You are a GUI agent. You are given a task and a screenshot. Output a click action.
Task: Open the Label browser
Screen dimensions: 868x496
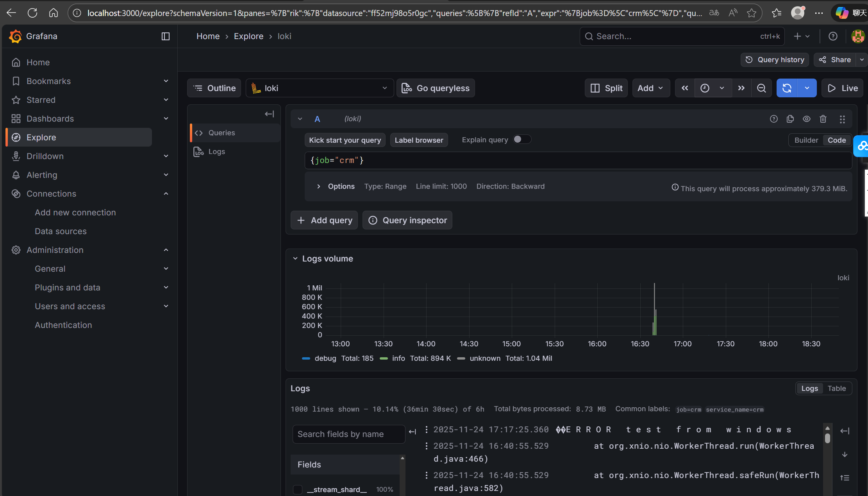(419, 140)
